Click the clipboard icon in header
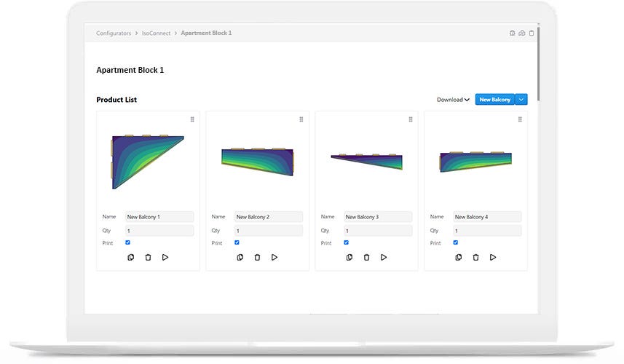 click(x=532, y=33)
